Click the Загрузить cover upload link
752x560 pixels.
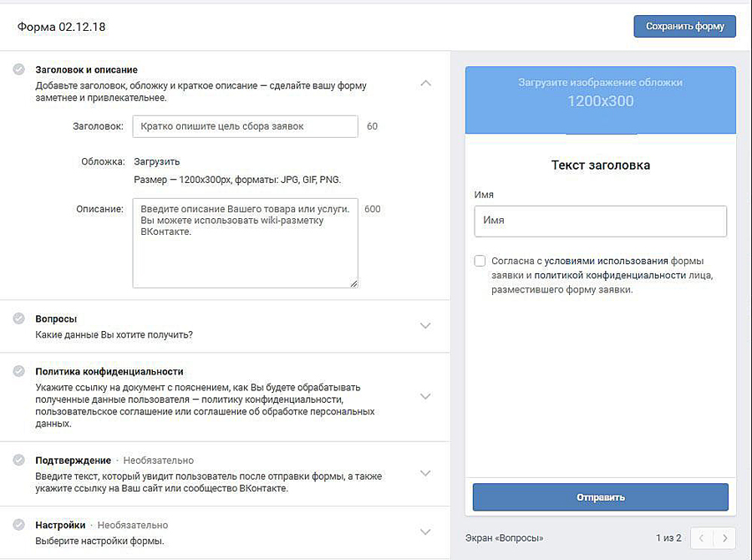click(156, 161)
